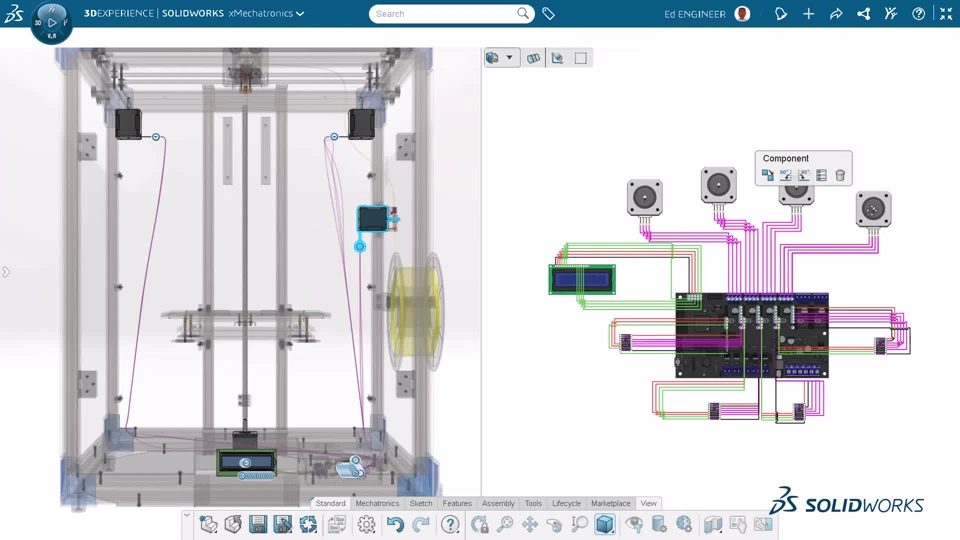The image size is (960, 540).
Task: Switch to the Tools tab
Action: click(533, 503)
